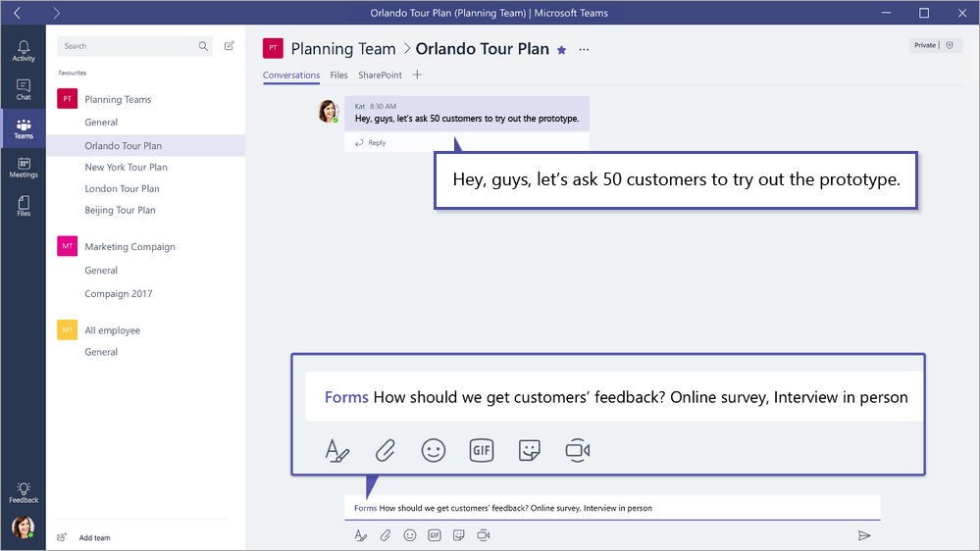
Task: Open General channel under Planning Teams
Action: 101,123
